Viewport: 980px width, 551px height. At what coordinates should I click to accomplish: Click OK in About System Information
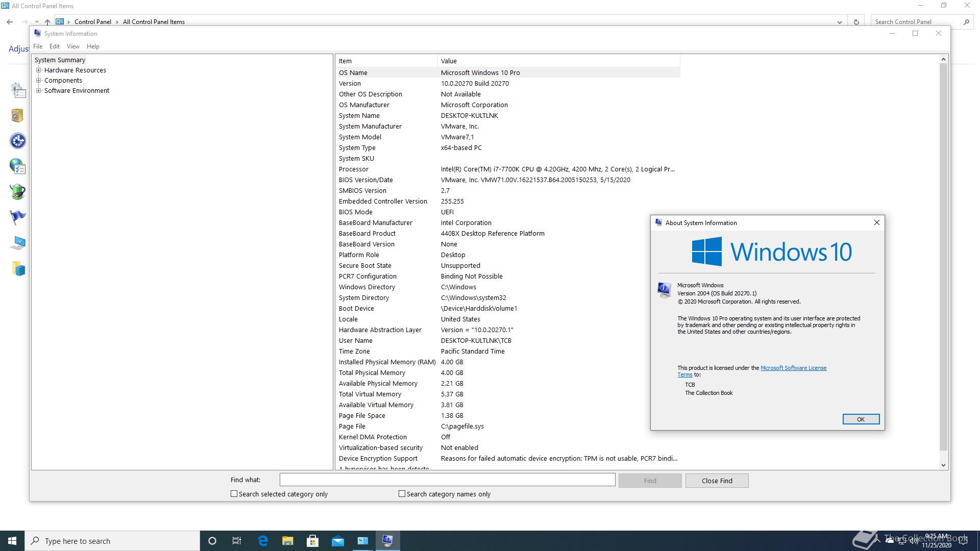tap(861, 419)
